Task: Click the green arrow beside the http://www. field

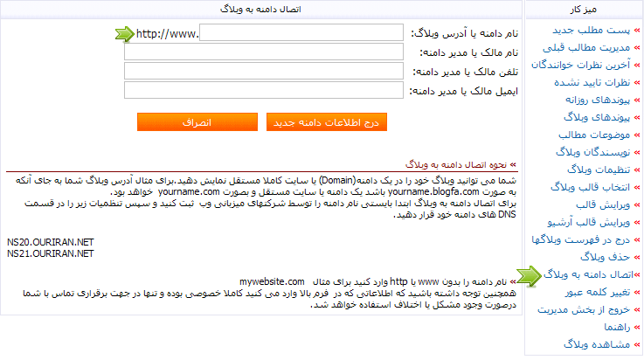Action: pos(121,34)
